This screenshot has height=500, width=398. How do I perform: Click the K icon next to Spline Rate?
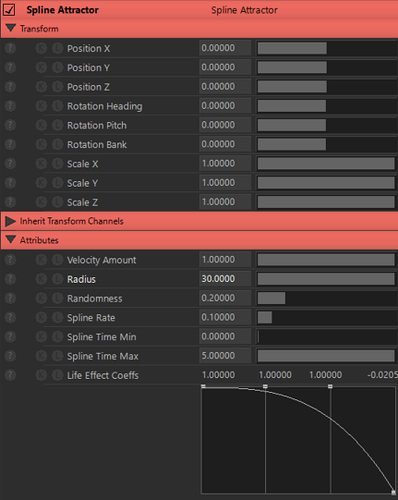pos(41,318)
